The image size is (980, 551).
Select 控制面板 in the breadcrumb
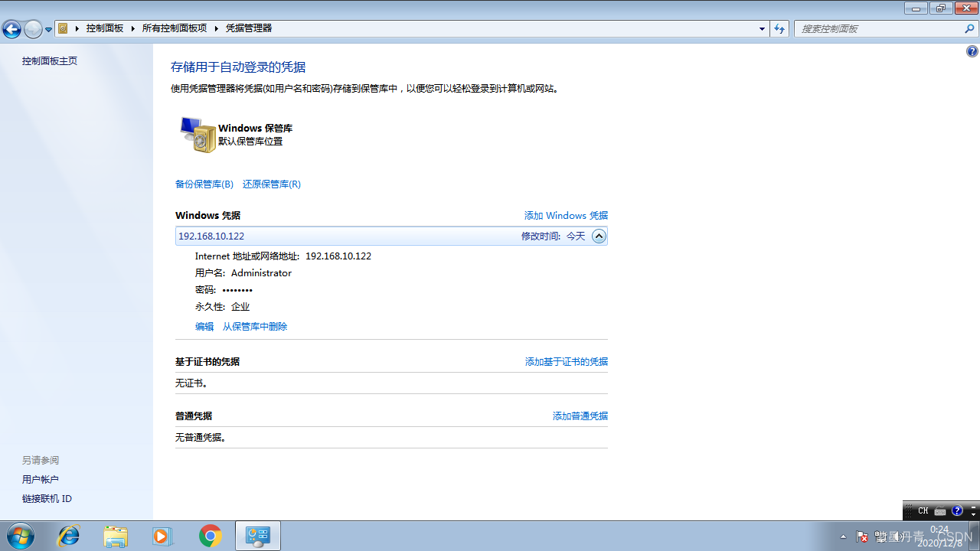105,28
